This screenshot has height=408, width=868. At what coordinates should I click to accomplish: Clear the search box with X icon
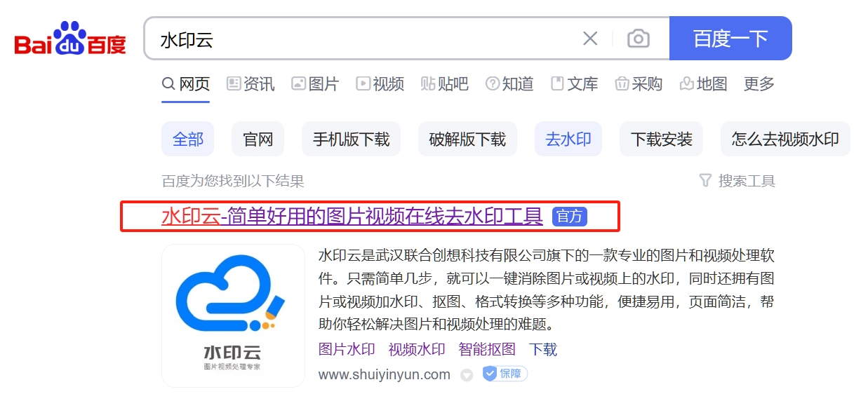(x=590, y=39)
